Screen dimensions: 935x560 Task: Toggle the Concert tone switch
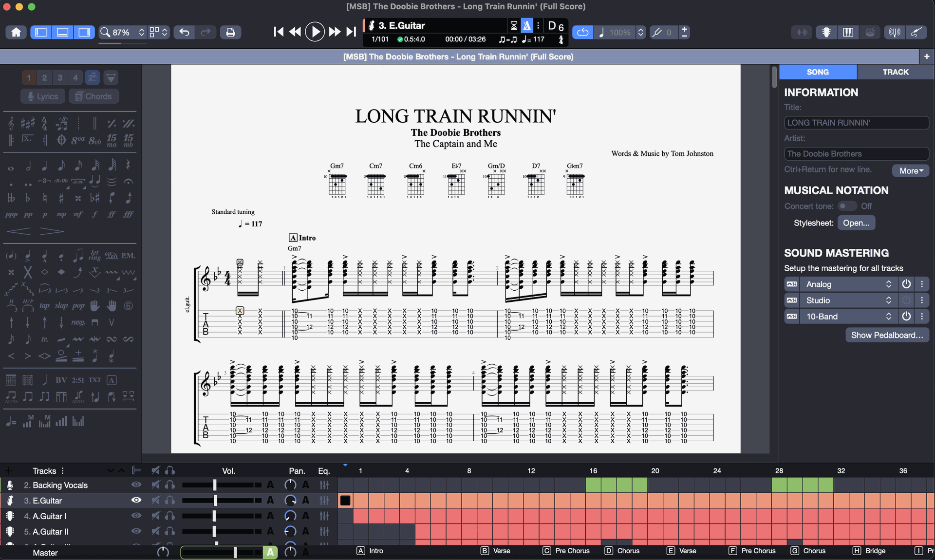847,206
